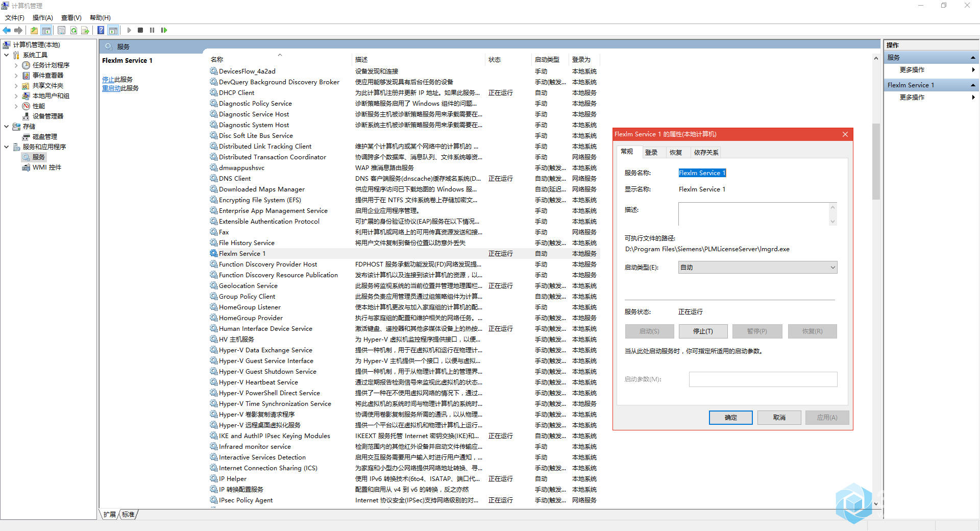Screen dimensions: 980x531
Task: Select 共享文件夹 in the tree
Action: point(48,86)
